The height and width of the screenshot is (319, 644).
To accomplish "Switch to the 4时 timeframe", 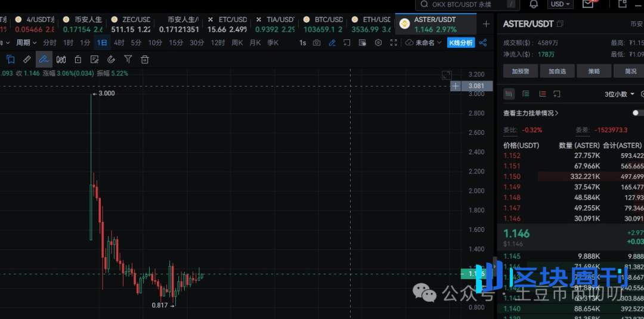I will [119, 43].
